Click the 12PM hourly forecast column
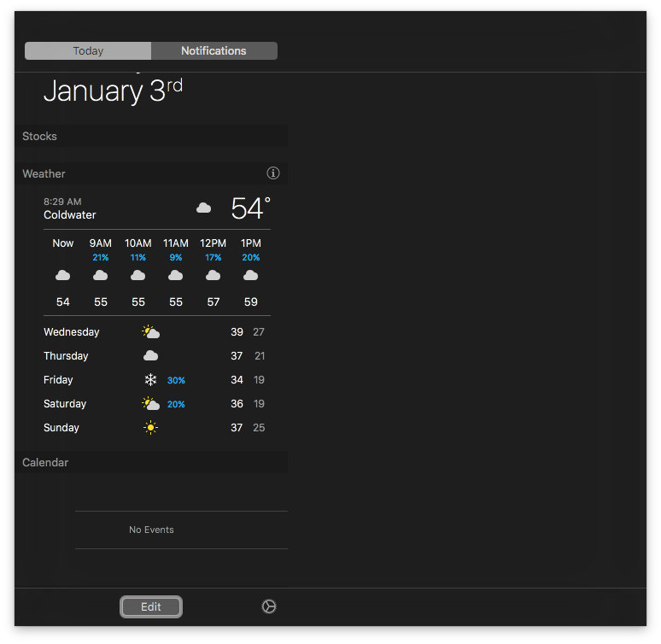 [214, 273]
